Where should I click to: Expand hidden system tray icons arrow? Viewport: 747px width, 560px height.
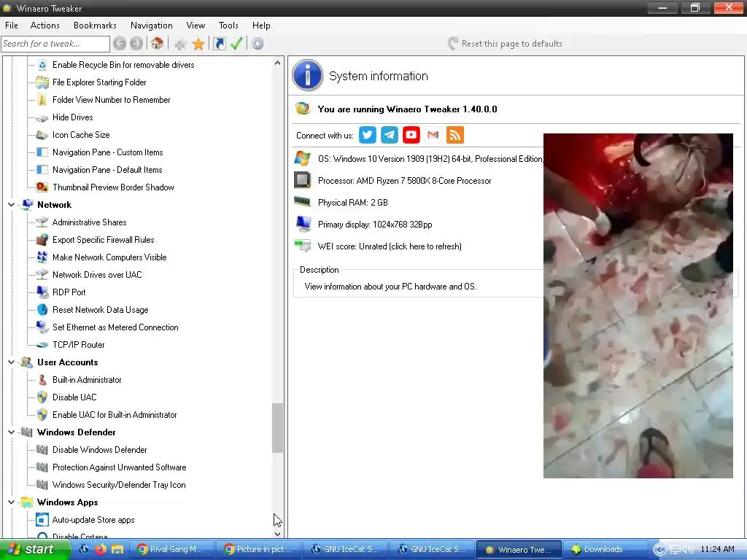[x=659, y=550]
